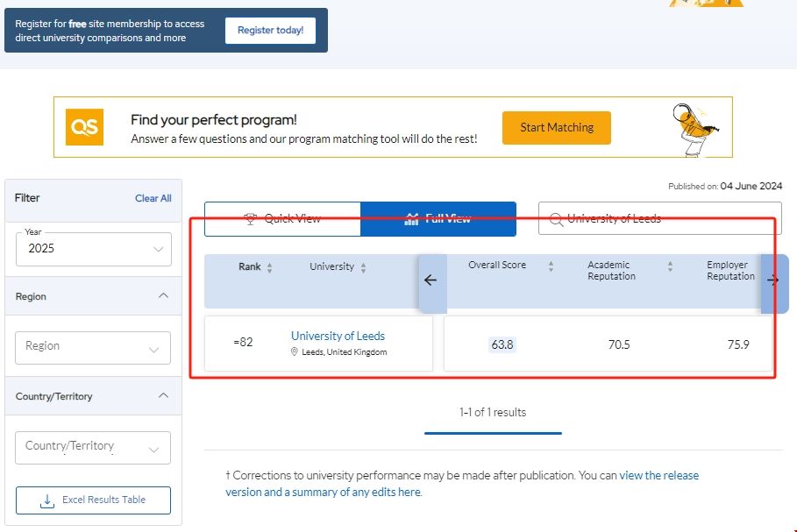Click the QS logo in banner
This screenshot has width=797, height=532.
pos(85,127)
